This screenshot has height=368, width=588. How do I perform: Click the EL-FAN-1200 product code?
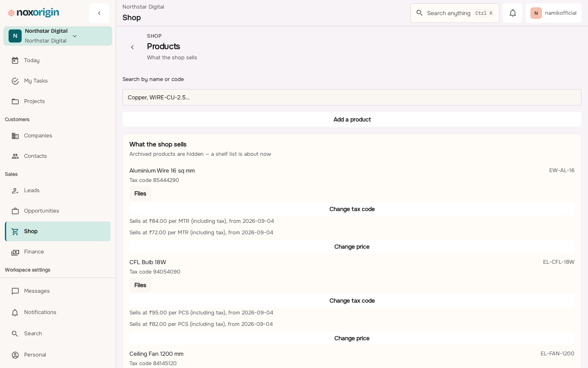tap(557, 354)
